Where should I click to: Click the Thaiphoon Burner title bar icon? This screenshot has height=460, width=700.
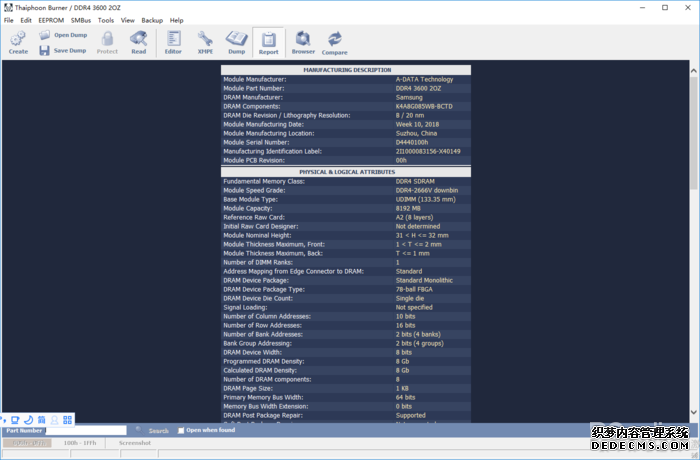coord(8,8)
